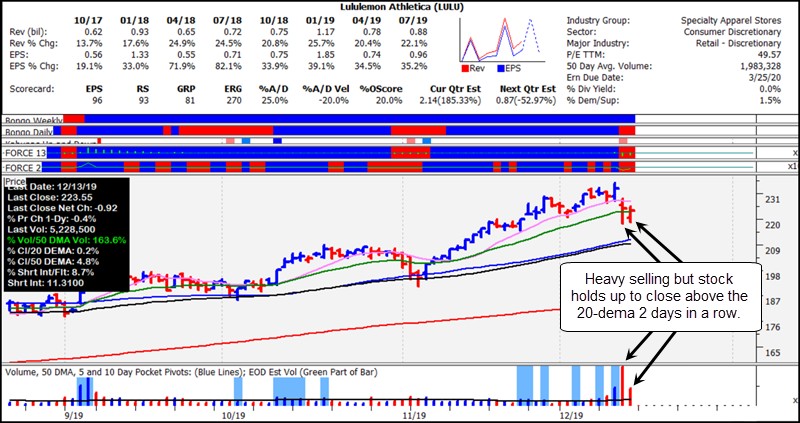Viewport: 800px width, 423px height.
Task: Click the red Rev legend swatch
Action: tap(464, 67)
